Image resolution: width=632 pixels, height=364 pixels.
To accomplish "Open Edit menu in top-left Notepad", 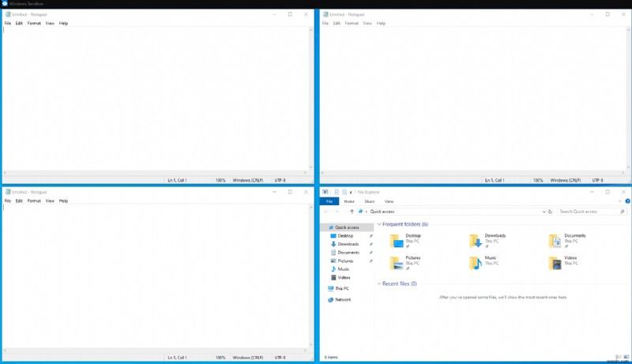I will 19,24.
